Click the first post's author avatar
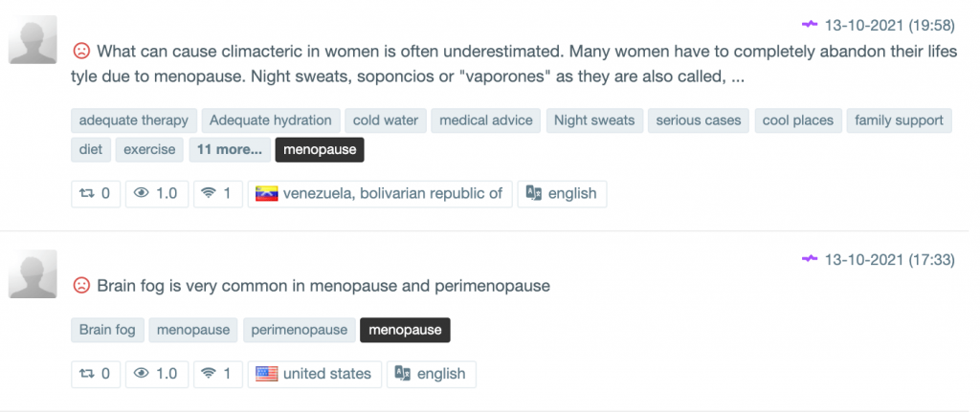Screen dimensions: 980x412 33,40
